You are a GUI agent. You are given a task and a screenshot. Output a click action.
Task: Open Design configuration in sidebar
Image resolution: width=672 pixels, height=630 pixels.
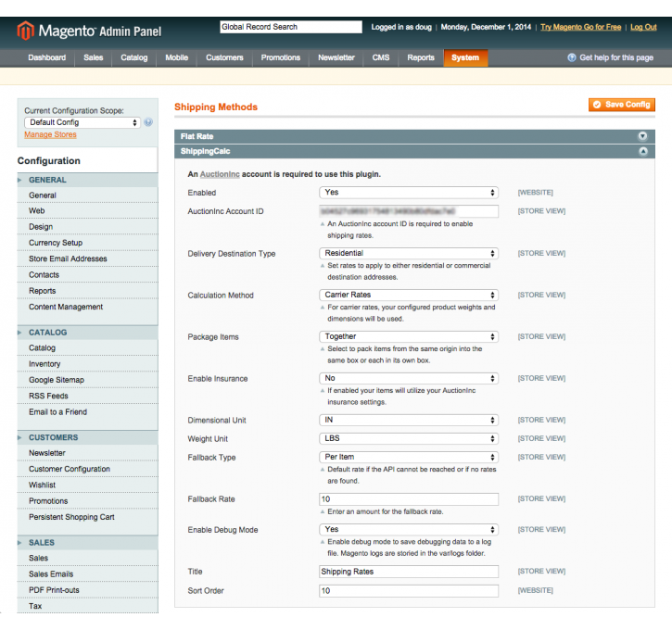point(87,227)
